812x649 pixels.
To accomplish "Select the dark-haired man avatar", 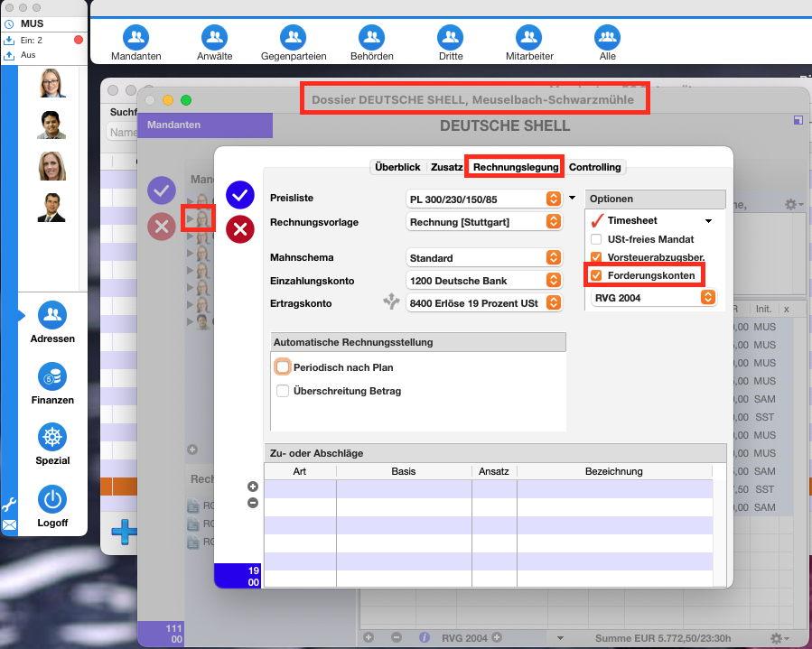I will pos(51,125).
